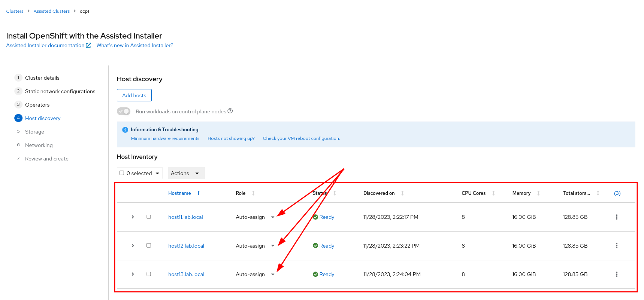The image size is (644, 300).
Task: Open the Actions dropdown
Action: pos(186,173)
